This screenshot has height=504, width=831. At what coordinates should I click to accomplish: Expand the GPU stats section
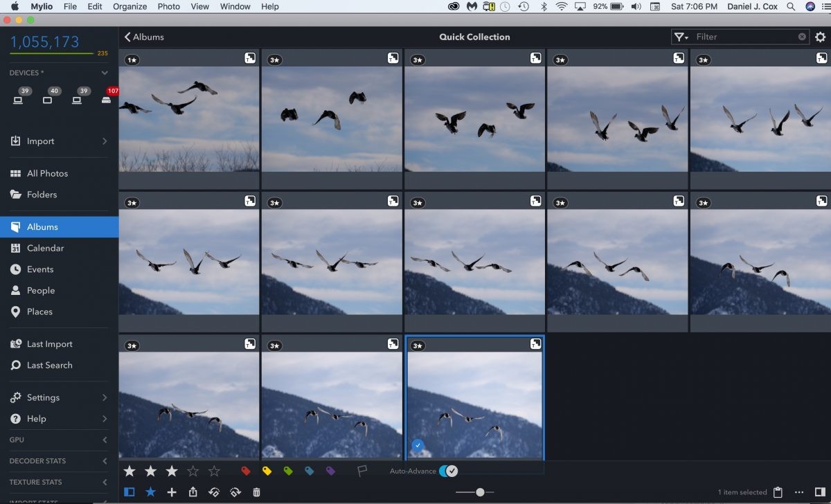[105, 440]
